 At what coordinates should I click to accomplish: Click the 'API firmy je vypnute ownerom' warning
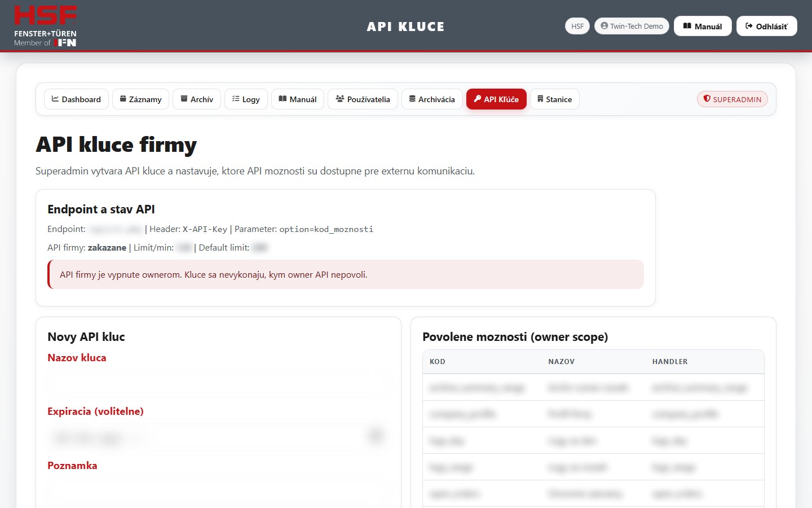(x=346, y=275)
